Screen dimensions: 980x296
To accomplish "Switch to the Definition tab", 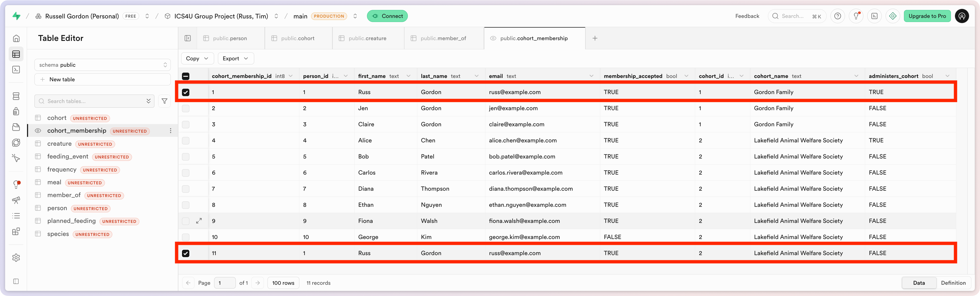I will click(x=953, y=283).
